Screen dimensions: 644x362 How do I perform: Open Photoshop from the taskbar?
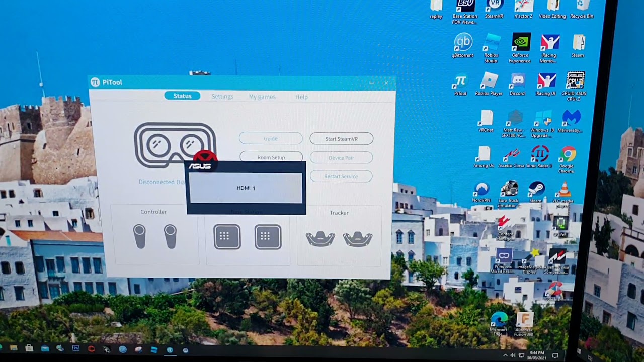click(x=76, y=348)
